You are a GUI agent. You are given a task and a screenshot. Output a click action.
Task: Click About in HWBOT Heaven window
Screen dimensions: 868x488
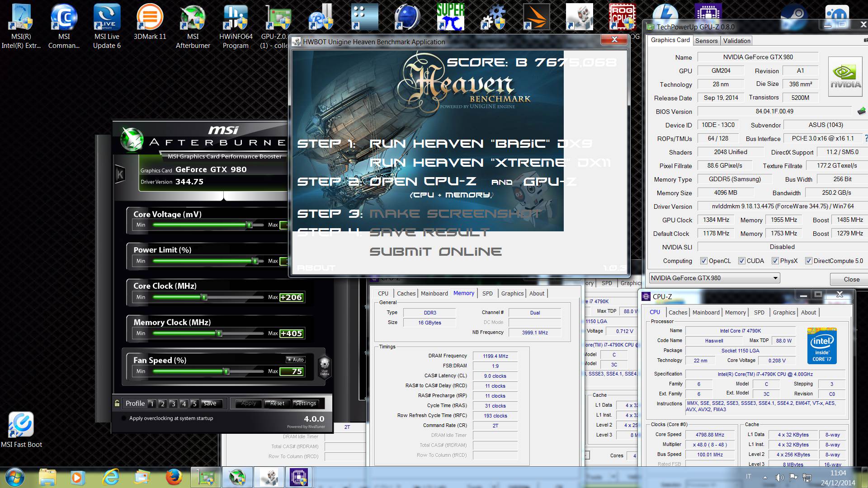coord(316,268)
